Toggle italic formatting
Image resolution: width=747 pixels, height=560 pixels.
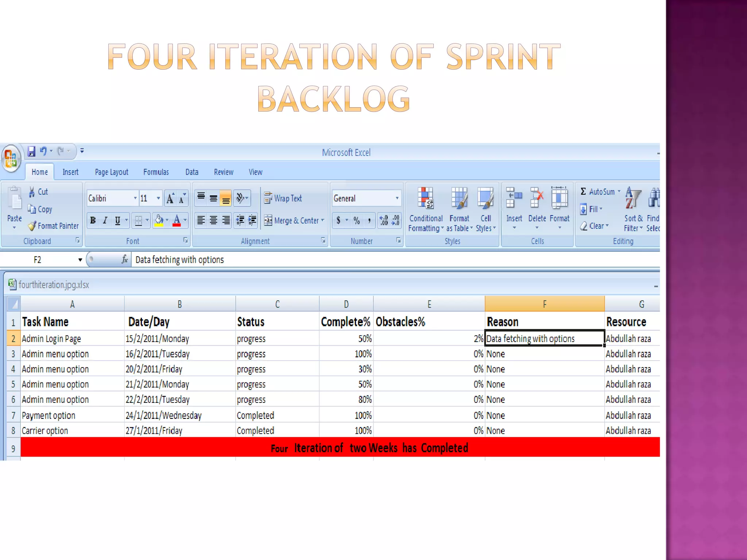coord(105,220)
